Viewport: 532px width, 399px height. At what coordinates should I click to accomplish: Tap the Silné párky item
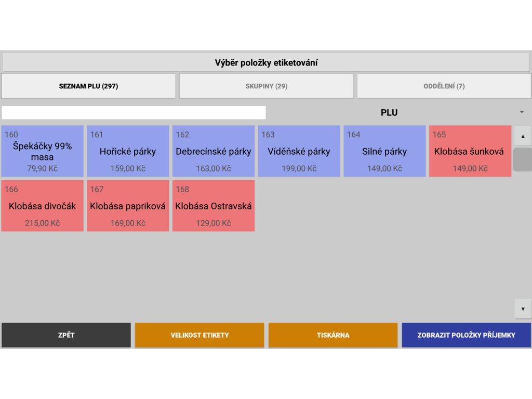(384, 151)
